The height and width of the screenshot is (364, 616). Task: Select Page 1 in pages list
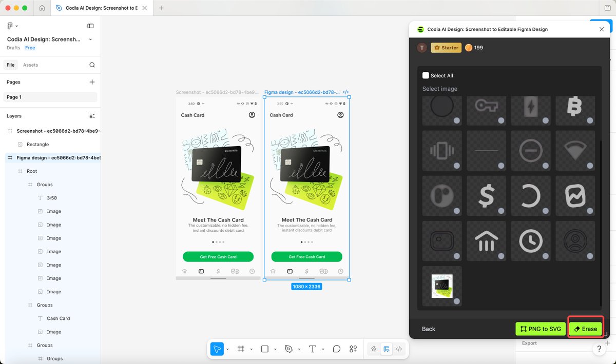click(x=50, y=97)
